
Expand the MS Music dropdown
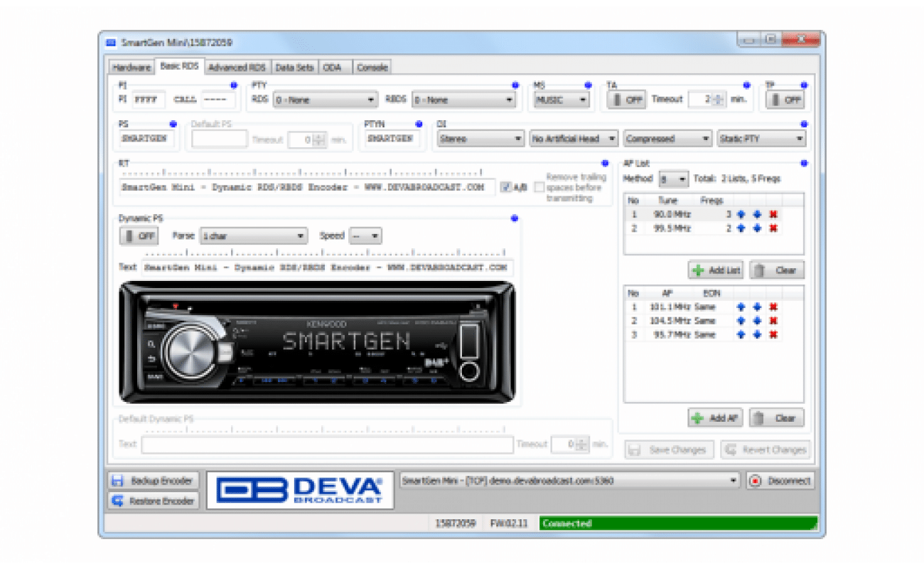(562, 100)
